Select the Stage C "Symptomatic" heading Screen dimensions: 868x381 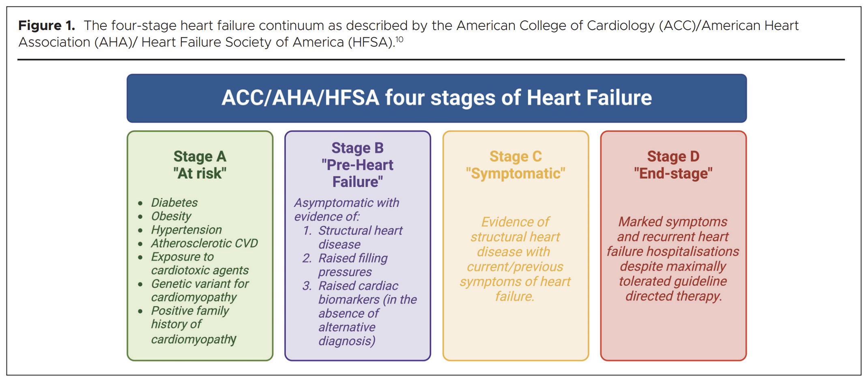point(515,165)
